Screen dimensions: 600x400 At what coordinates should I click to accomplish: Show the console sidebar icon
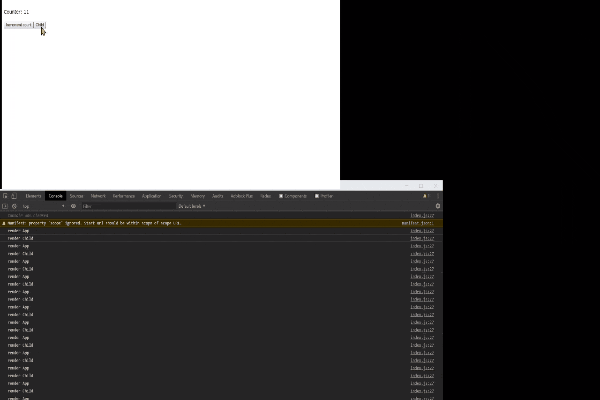click(x=5, y=206)
